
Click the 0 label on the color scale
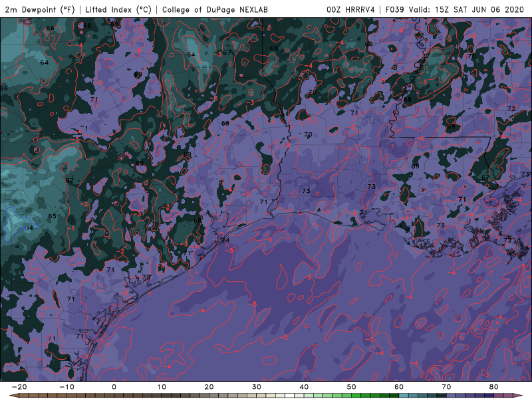point(114,387)
